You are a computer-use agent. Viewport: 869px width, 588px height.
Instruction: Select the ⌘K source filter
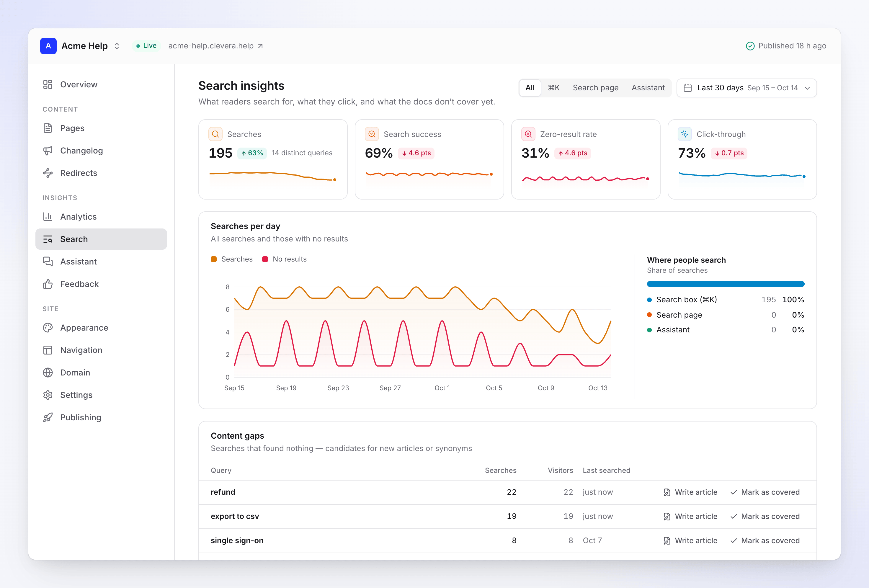553,88
